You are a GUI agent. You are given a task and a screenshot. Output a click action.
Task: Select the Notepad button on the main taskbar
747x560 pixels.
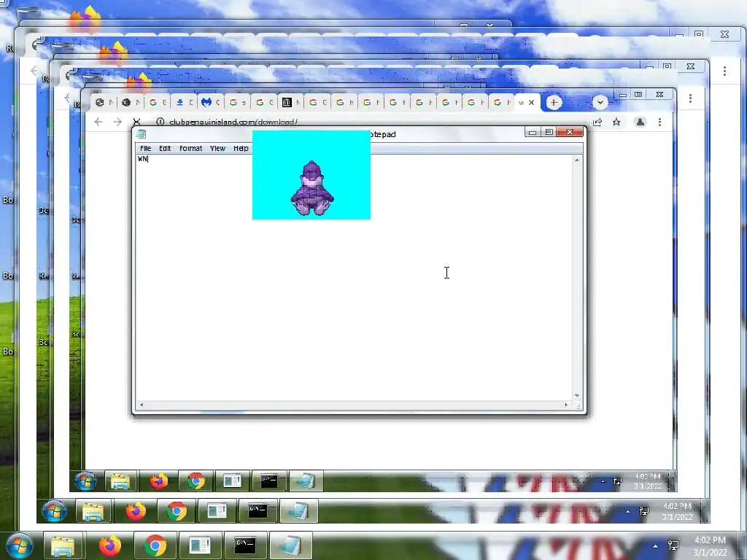pyautogui.click(x=290, y=545)
